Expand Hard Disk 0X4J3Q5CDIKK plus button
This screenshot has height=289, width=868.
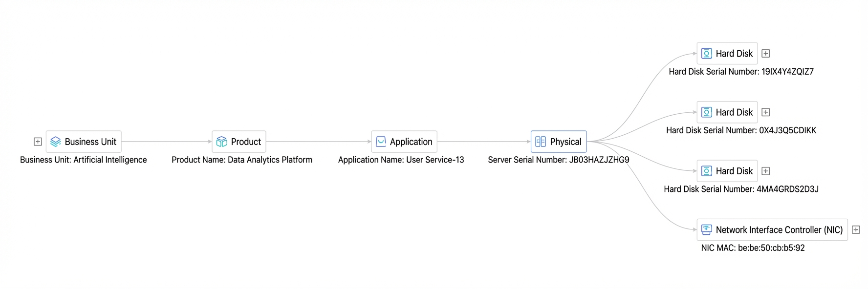click(x=766, y=112)
